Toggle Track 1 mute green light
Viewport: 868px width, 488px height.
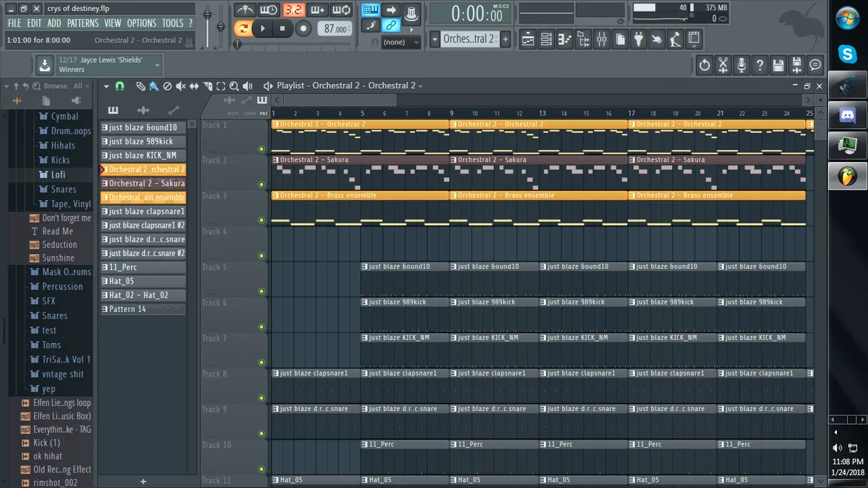(262, 149)
